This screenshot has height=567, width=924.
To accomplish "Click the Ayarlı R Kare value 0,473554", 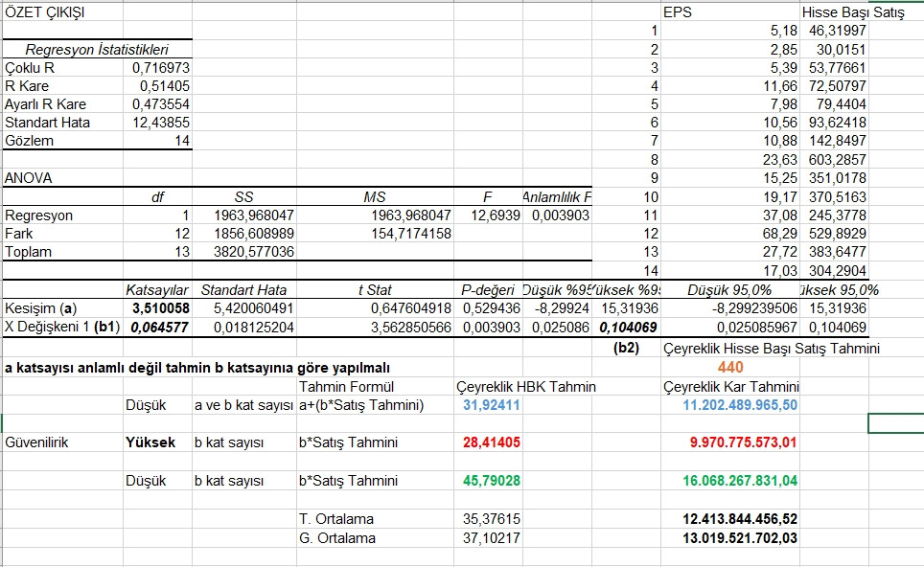I will [161, 104].
